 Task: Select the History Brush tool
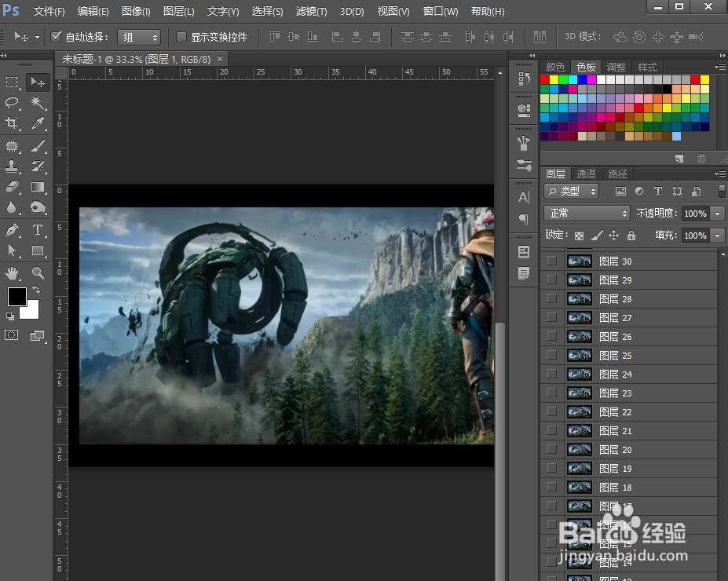pyautogui.click(x=38, y=166)
